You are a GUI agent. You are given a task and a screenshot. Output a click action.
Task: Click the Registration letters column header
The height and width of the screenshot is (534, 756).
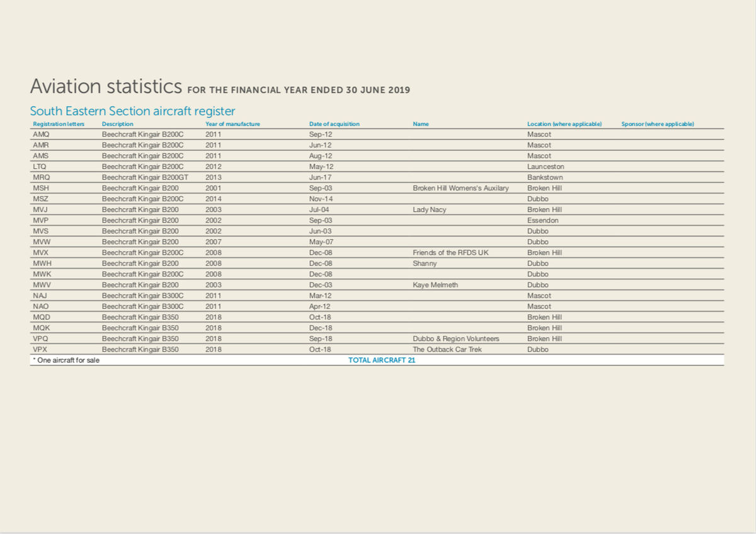(x=58, y=124)
